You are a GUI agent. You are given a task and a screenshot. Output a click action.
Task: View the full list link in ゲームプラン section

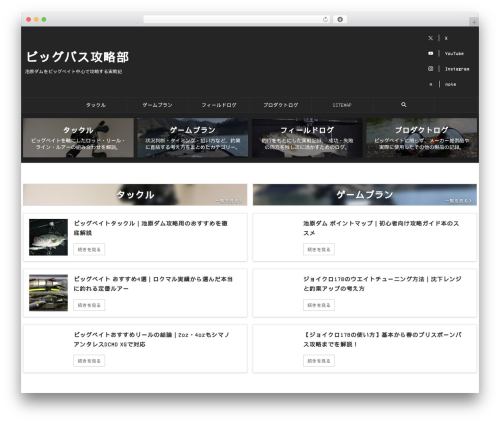[x=459, y=201]
